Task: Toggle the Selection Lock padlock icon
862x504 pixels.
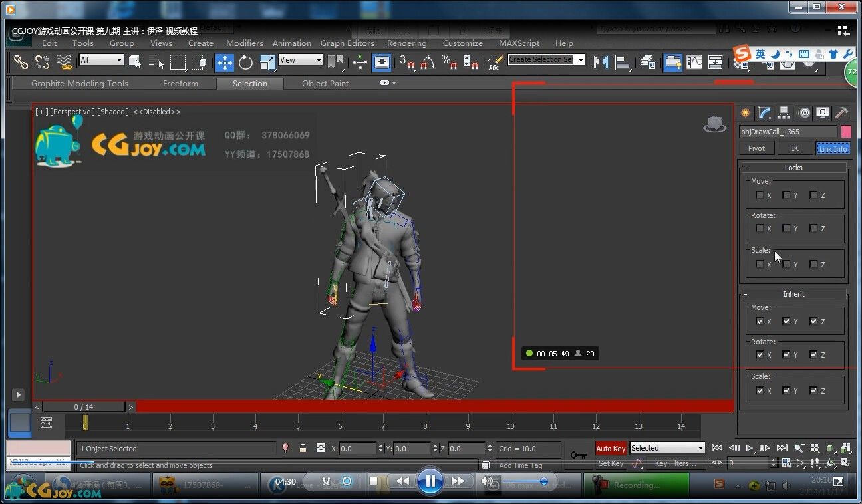Action: tap(303, 448)
